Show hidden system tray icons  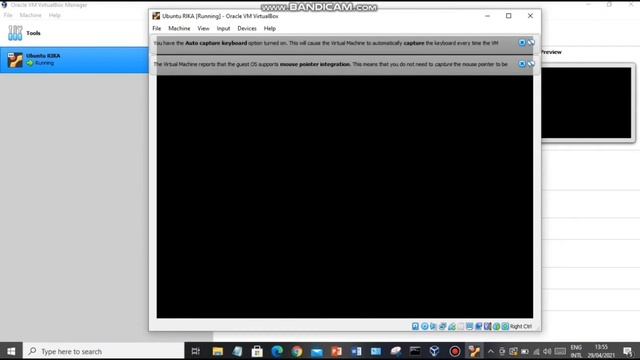pos(491,351)
